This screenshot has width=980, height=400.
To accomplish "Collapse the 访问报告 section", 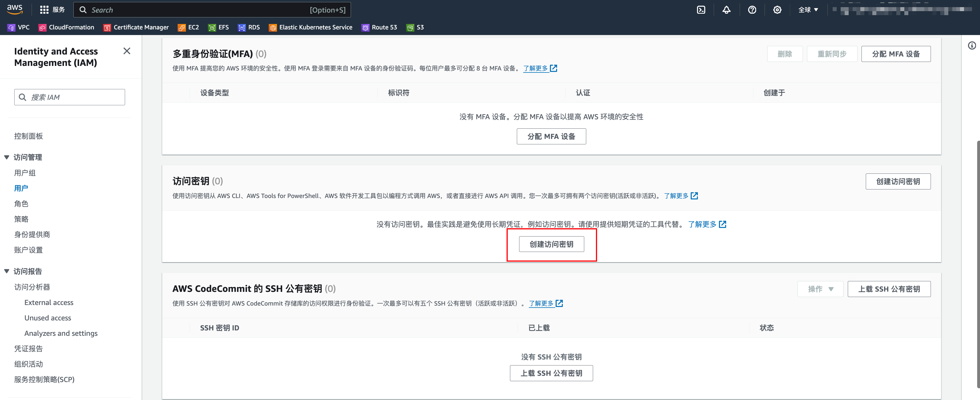I will 7,271.
